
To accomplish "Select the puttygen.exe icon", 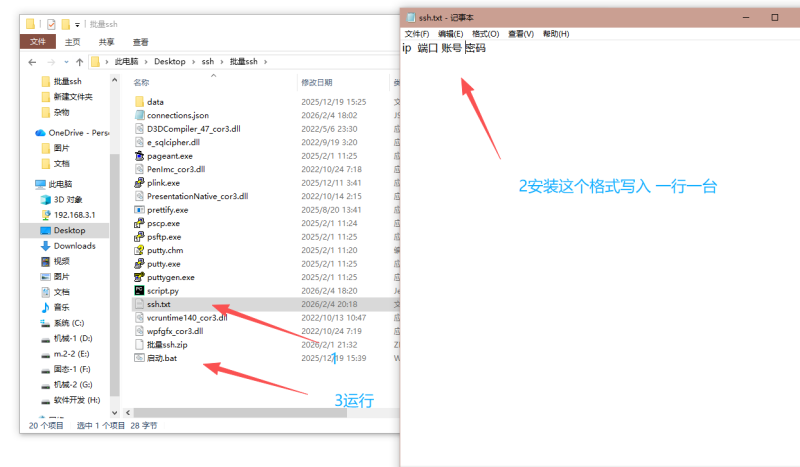I will (139, 277).
